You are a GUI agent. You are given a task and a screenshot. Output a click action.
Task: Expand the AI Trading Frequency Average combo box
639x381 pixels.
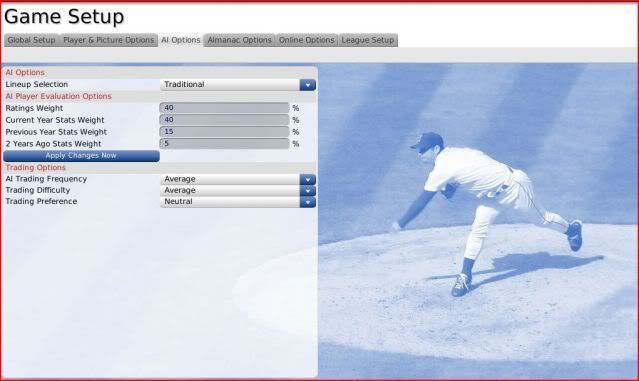(x=238, y=179)
